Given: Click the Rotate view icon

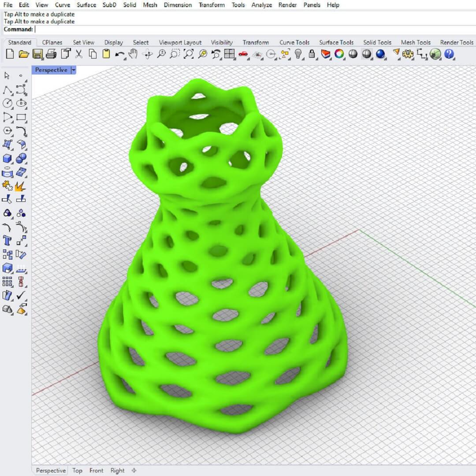Looking at the screenshot, I should tap(148, 55).
